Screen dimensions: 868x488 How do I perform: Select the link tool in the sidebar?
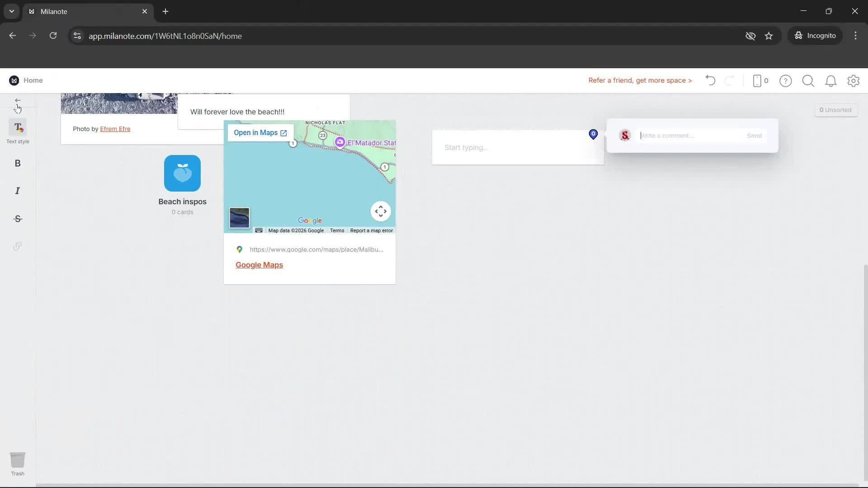(17, 246)
